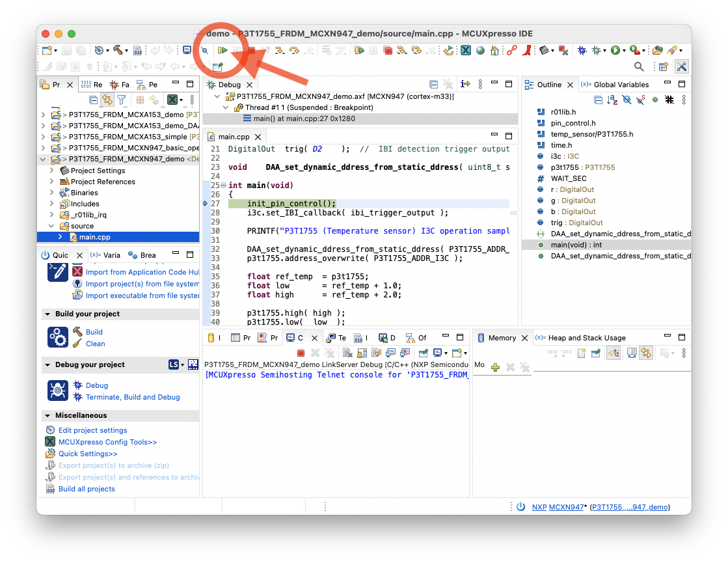Click the Edit project settings link
Image resolution: width=728 pixels, height=563 pixels.
(x=92, y=430)
